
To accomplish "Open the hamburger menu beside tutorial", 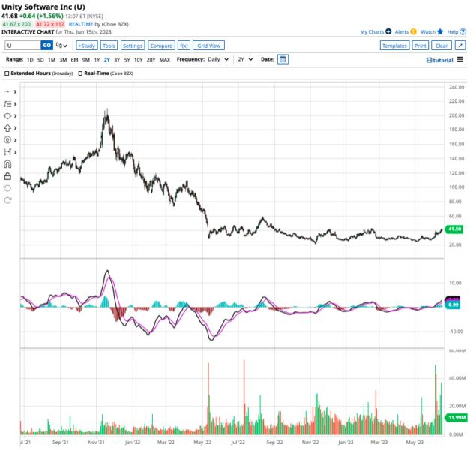I will (460, 59).
